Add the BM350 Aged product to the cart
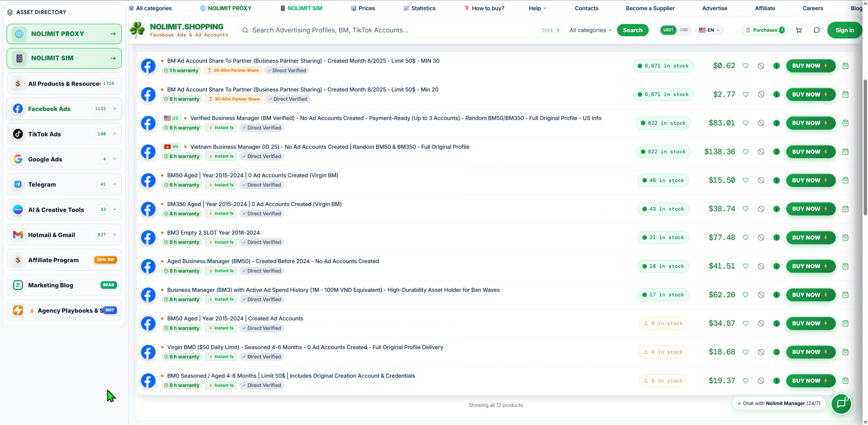Image resolution: width=868 pixels, height=425 pixels. pyautogui.click(x=845, y=209)
